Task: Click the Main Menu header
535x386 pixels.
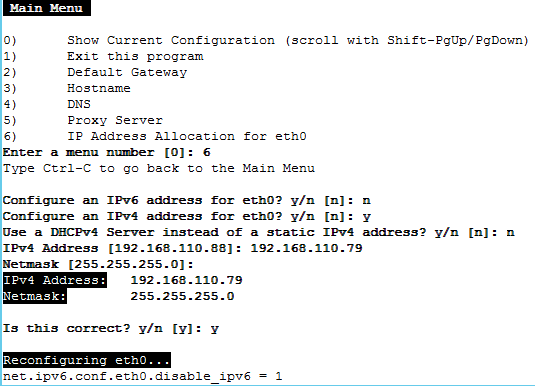Action: click(47, 8)
